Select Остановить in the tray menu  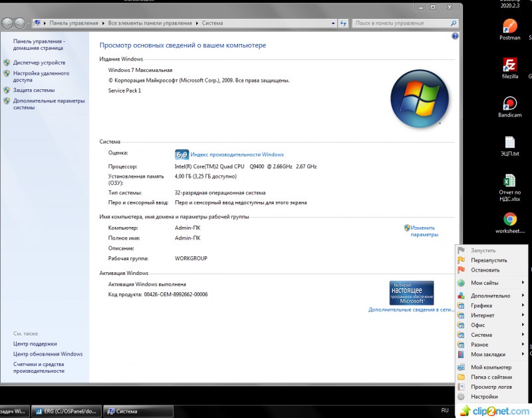[491, 270]
